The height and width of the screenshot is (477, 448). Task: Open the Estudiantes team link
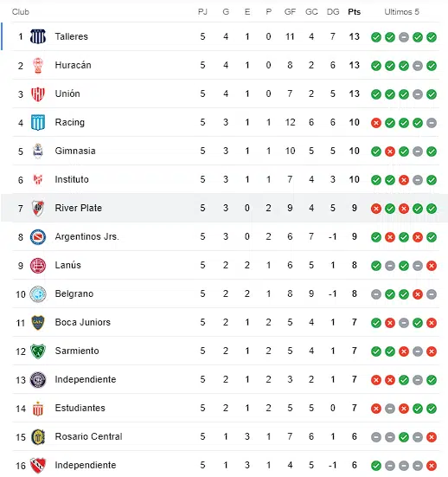pos(80,408)
